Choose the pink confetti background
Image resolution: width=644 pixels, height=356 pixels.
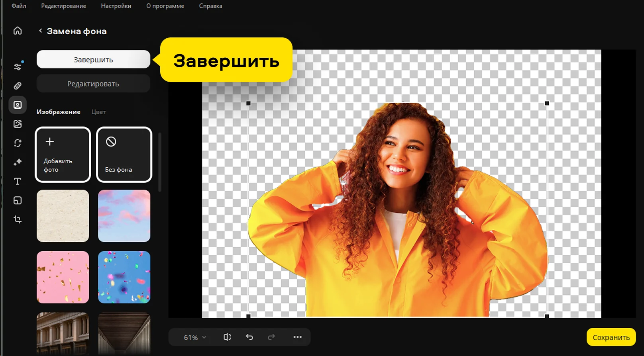click(63, 277)
